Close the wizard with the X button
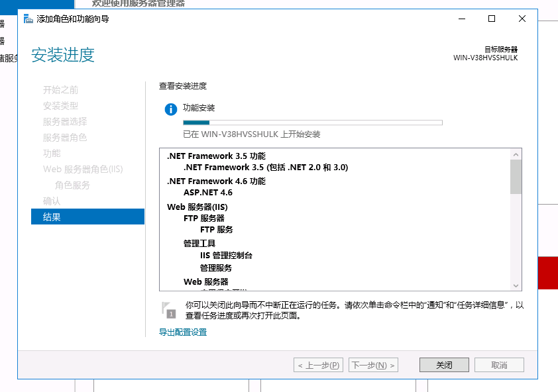The width and height of the screenshot is (558, 392). pyautogui.click(x=522, y=19)
